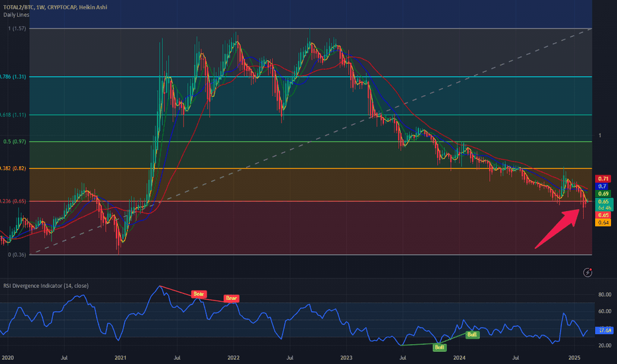Viewport: 617px width, 364px height.
Task: Click the RSI 60.00 scale value
Action: click(605, 311)
